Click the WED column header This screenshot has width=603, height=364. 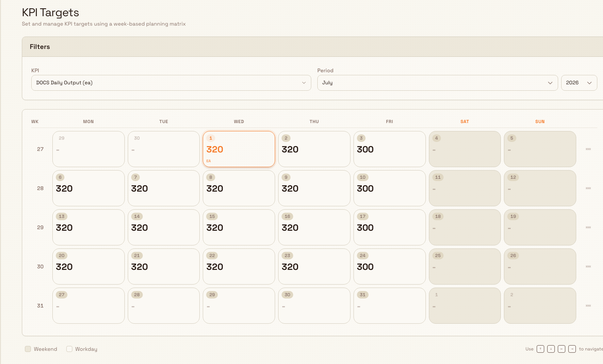239,122
